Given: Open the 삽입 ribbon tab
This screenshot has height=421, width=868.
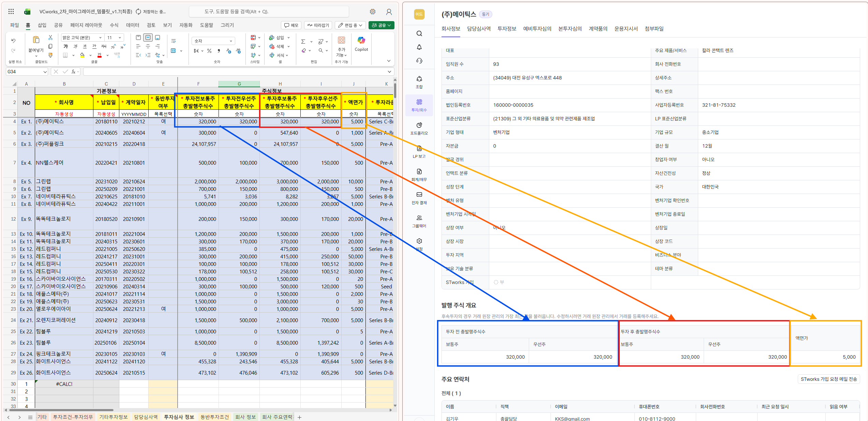Looking at the screenshot, I should click(42, 25).
